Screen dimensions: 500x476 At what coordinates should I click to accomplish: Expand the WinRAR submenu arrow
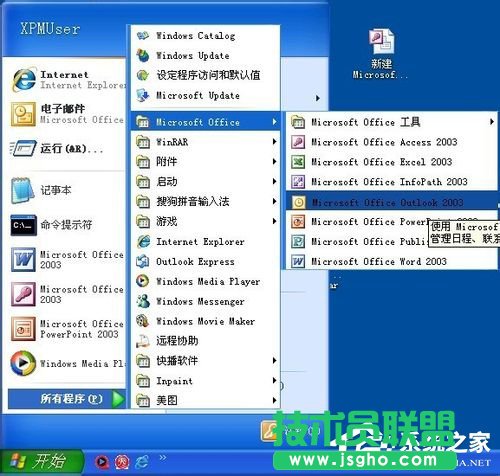(x=274, y=142)
